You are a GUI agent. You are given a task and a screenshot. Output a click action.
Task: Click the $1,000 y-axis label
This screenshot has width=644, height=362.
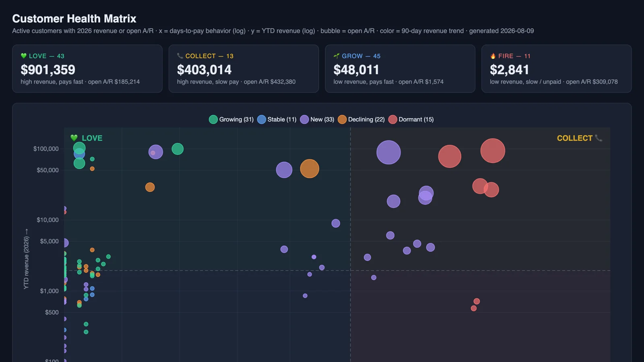pyautogui.click(x=49, y=291)
